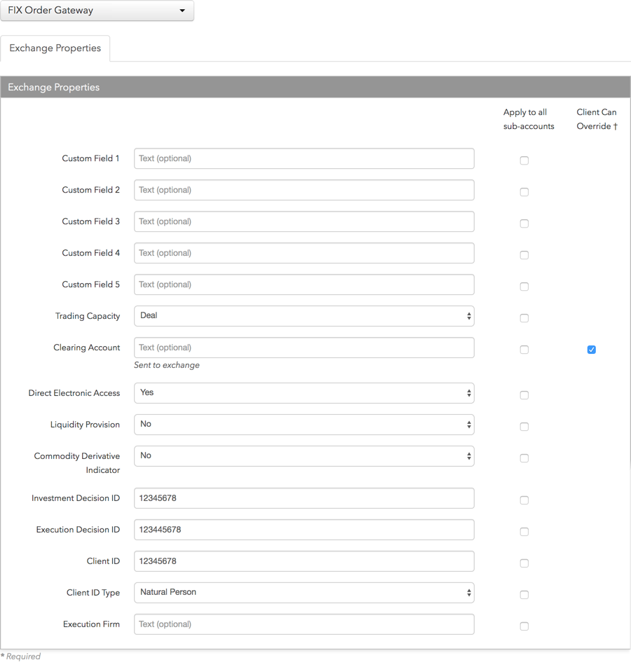The width and height of the screenshot is (631, 672).
Task: Select the Exchange Properties tab
Action: [x=55, y=48]
